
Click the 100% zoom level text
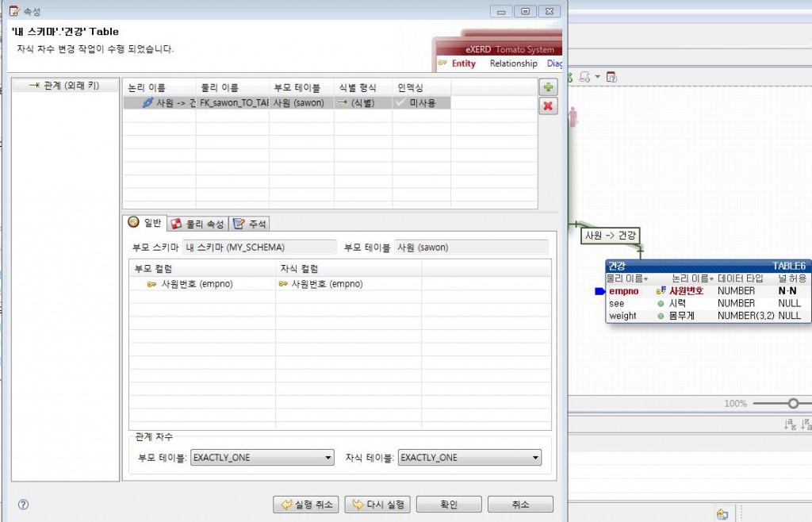[x=735, y=404]
